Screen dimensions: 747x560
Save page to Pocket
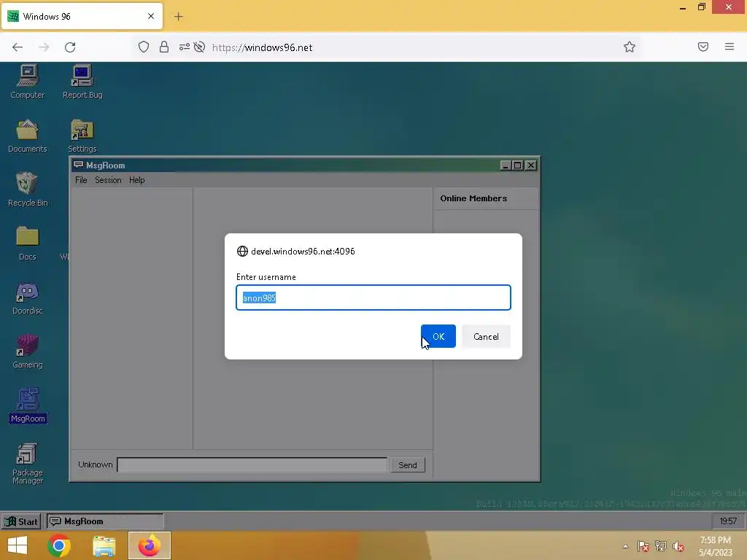703,47
